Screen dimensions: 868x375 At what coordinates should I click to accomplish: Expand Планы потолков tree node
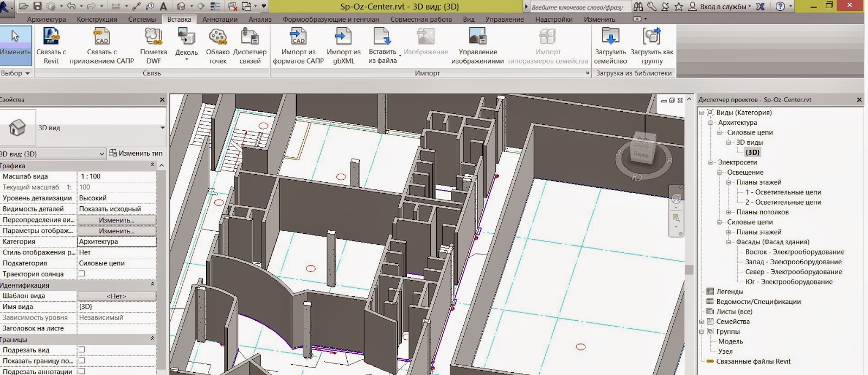click(x=729, y=212)
